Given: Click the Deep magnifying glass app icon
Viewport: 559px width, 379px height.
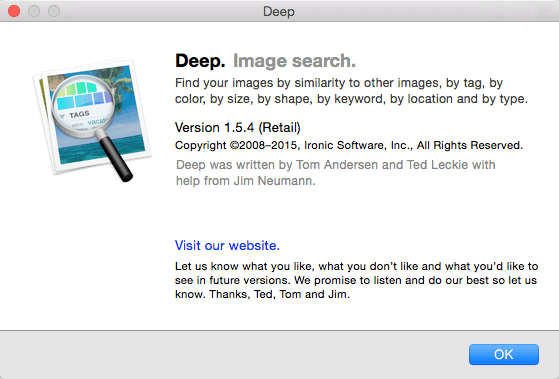Looking at the screenshot, I should pos(92,119).
